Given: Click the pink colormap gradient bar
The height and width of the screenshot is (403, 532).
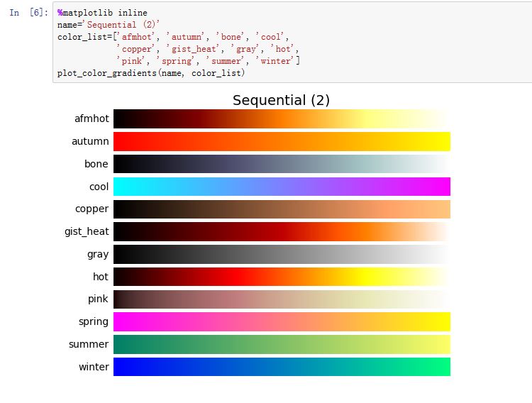Looking at the screenshot, I should [x=282, y=299].
